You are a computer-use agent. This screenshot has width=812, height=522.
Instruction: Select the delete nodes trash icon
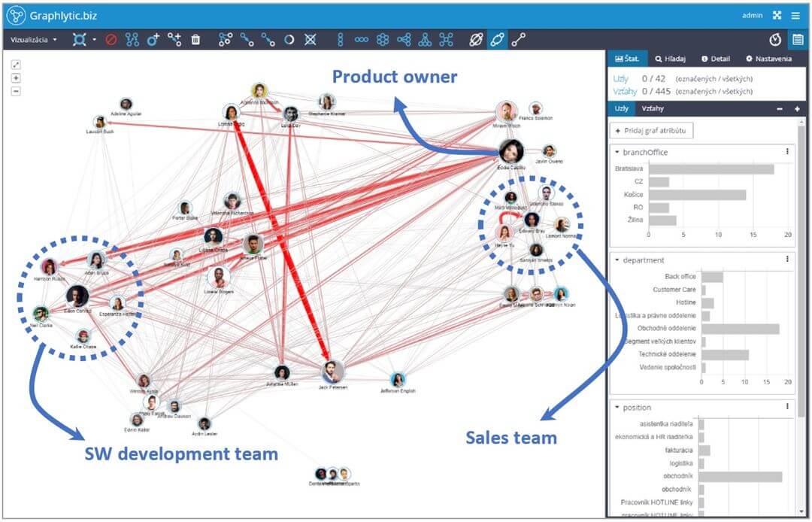click(195, 38)
